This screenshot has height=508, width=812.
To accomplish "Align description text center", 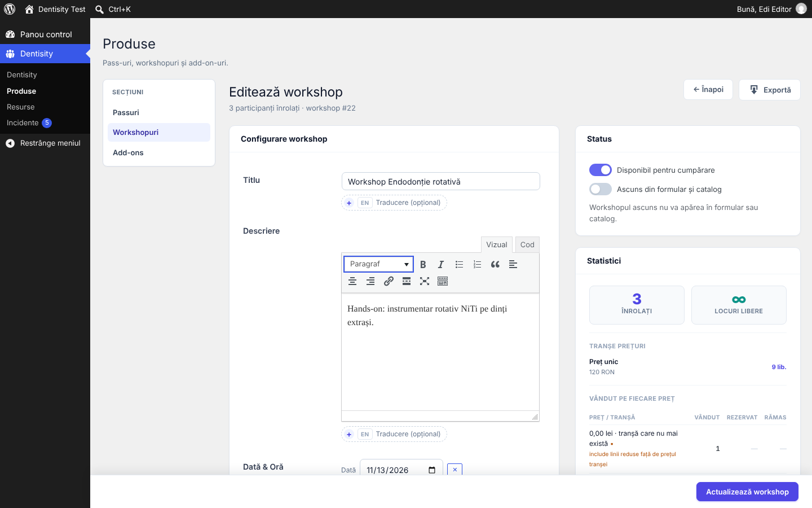I will [352, 281].
